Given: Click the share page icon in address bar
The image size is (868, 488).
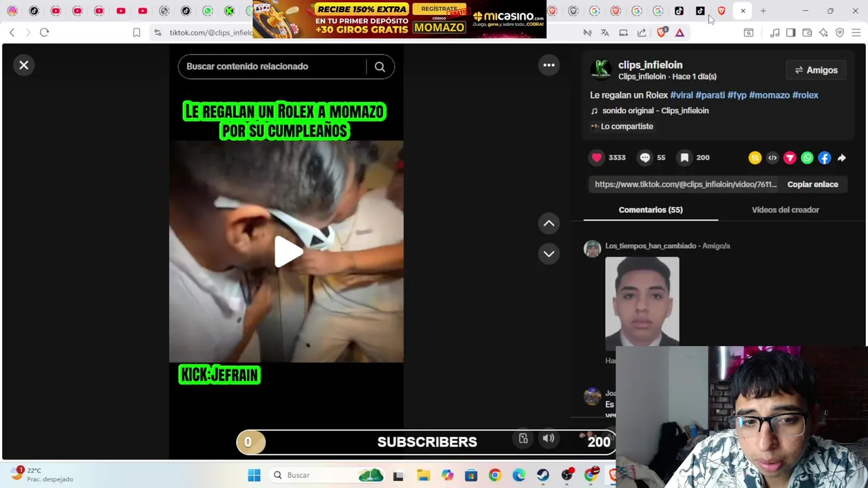Looking at the screenshot, I should [642, 33].
